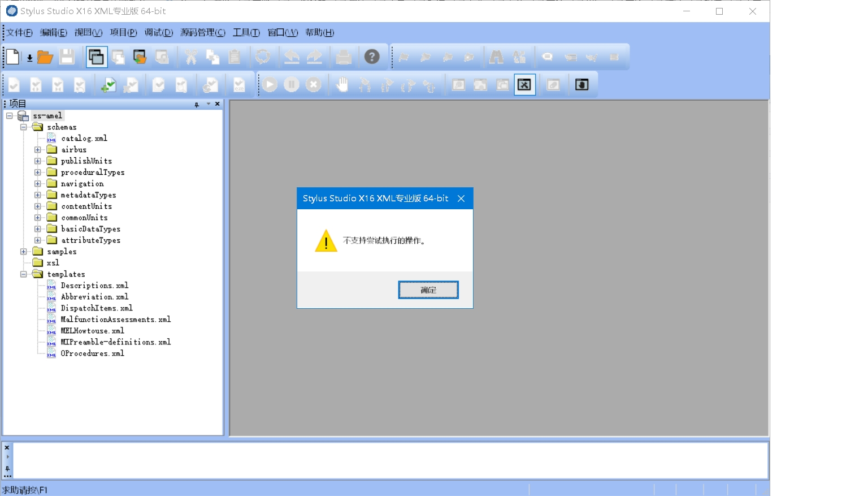Open the 视图(V) menu
The height and width of the screenshot is (496, 868).
pos(88,32)
